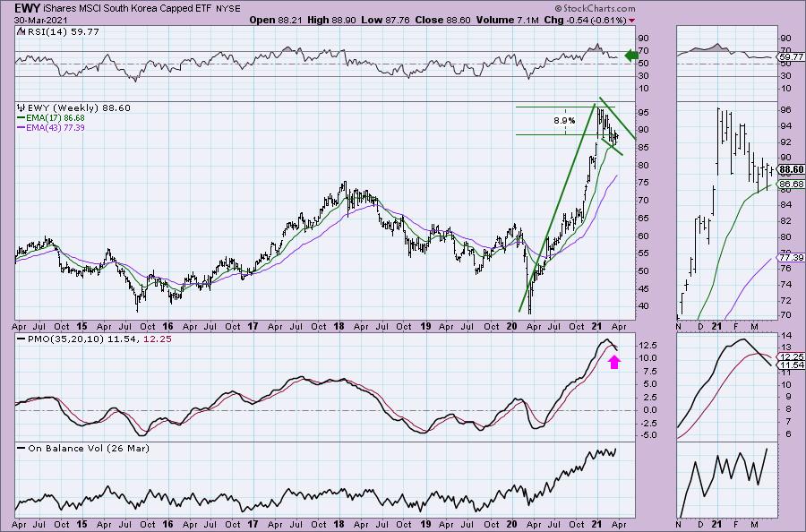Select the High 88.90 value
This screenshot has width=806, height=532.
coord(331,20)
